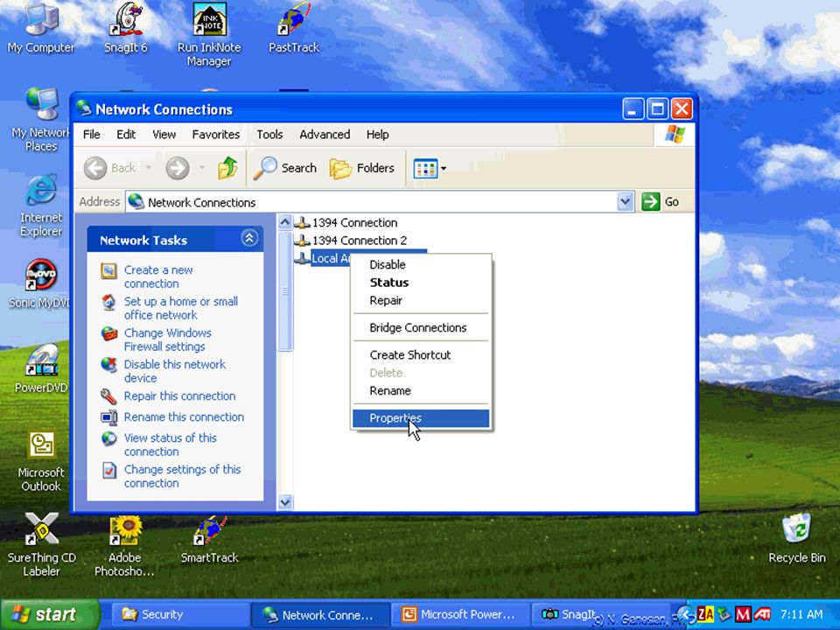
Task: Click the ZoneAlarm ZA tray icon
Action: [705, 614]
